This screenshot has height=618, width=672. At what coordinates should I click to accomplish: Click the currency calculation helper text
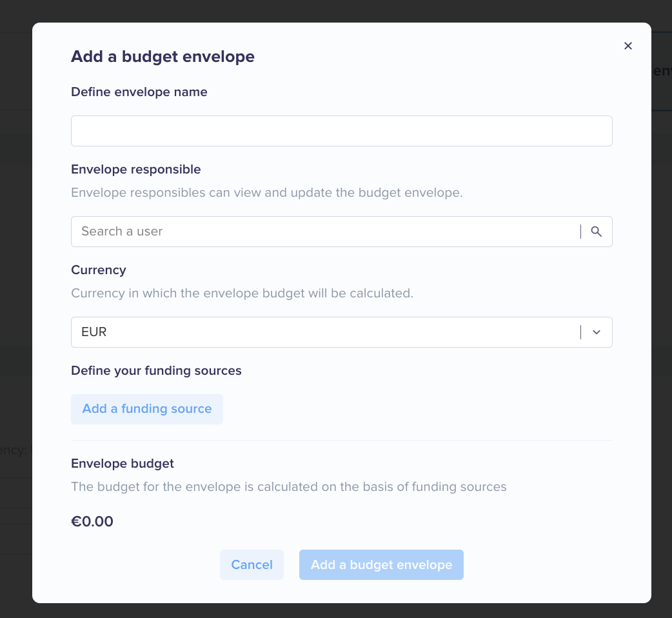pyautogui.click(x=242, y=294)
